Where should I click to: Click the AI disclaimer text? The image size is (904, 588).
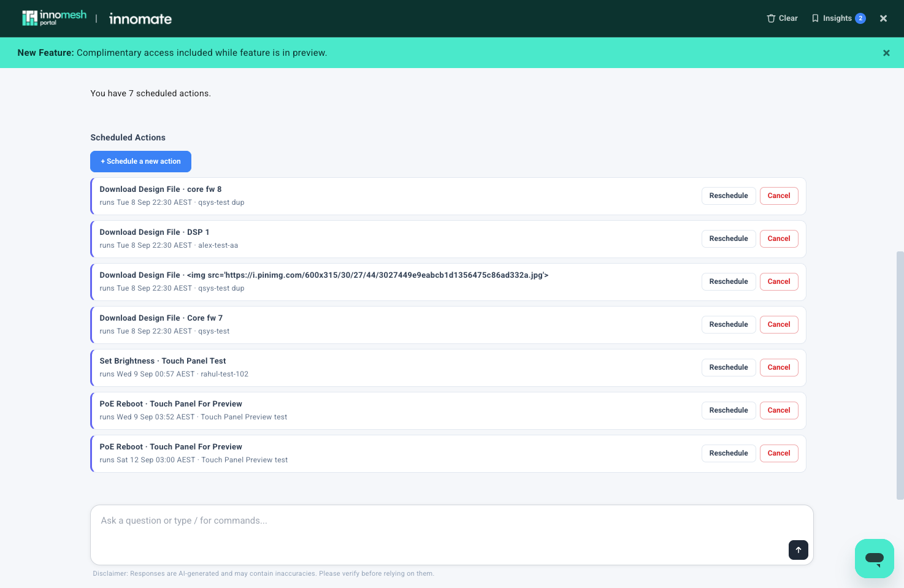tap(263, 574)
